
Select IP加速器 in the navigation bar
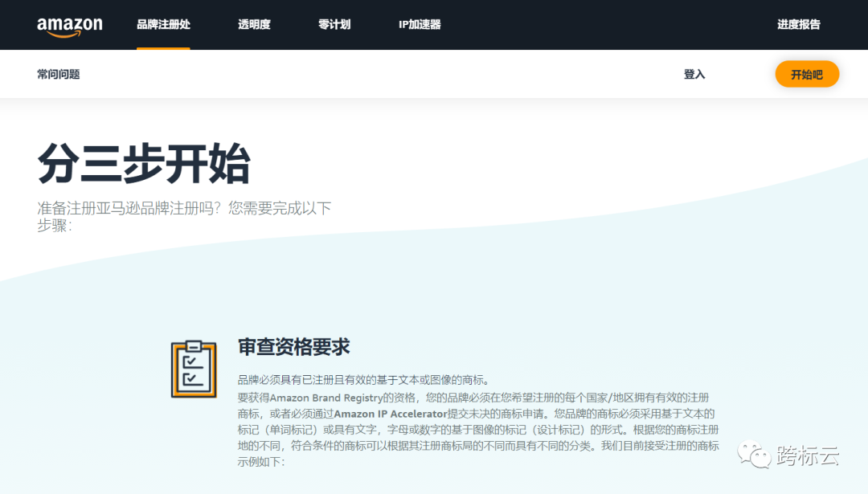(x=419, y=24)
